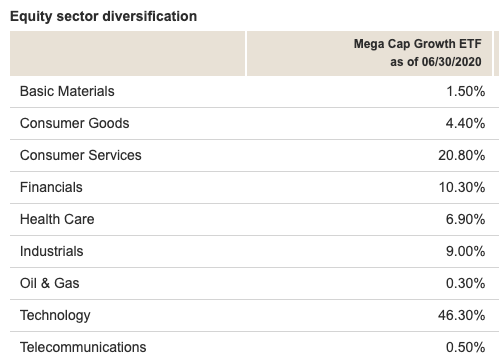This screenshot has width=499, height=363.
Task: Select the Consumer Goods sector row
Action: [254, 124]
